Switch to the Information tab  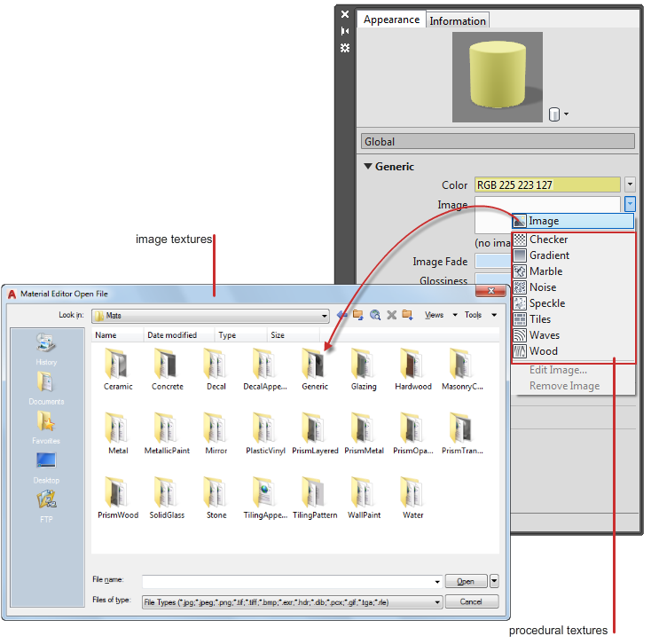[458, 20]
